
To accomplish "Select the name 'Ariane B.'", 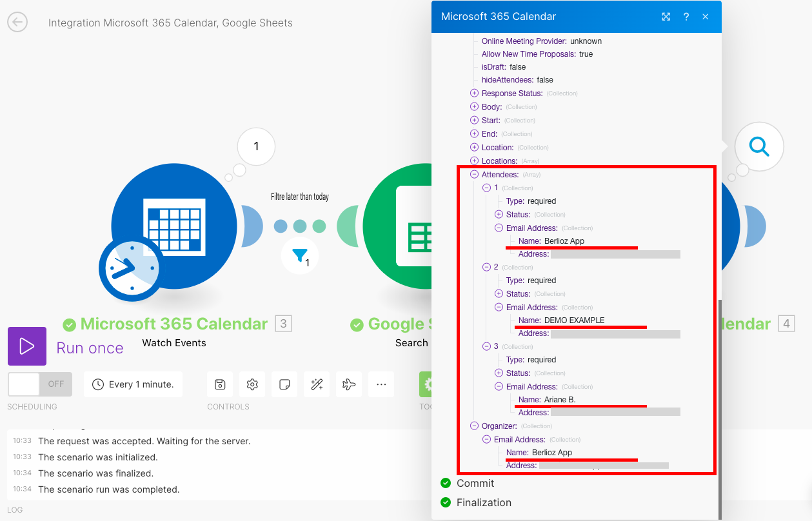I will [x=560, y=400].
